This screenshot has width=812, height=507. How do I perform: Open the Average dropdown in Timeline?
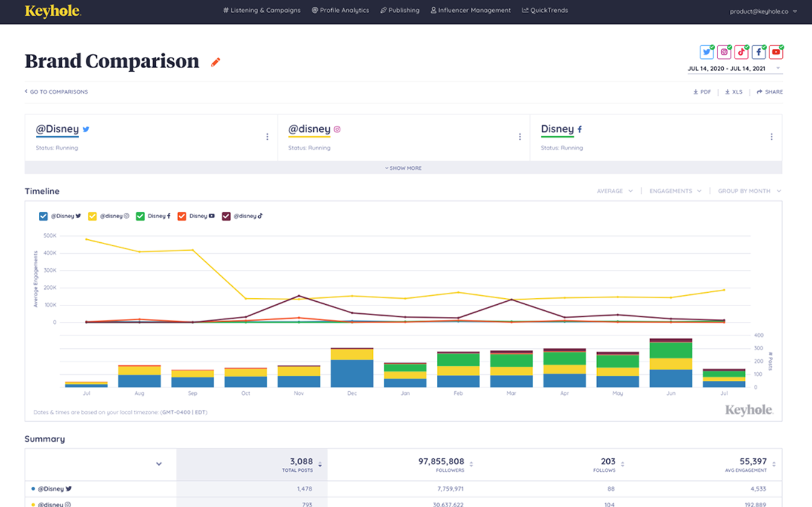pos(615,191)
